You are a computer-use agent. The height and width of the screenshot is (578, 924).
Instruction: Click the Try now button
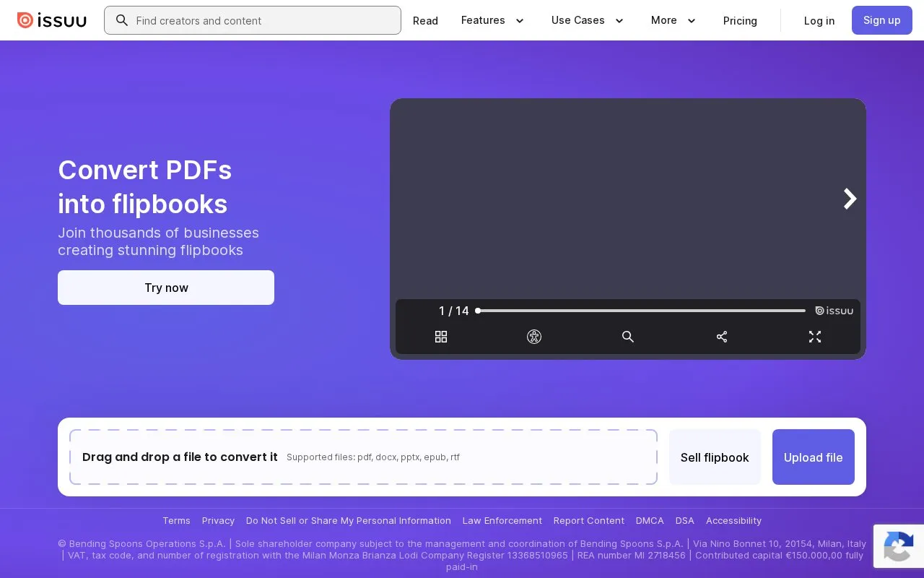tap(166, 288)
